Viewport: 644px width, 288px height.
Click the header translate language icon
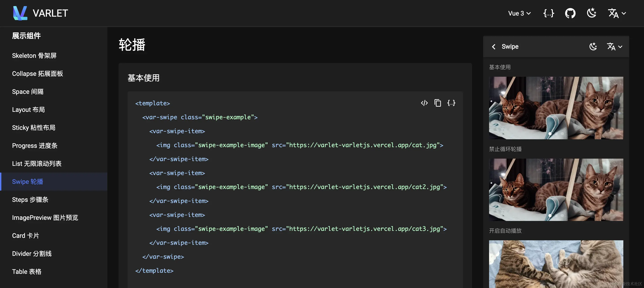pyautogui.click(x=613, y=13)
